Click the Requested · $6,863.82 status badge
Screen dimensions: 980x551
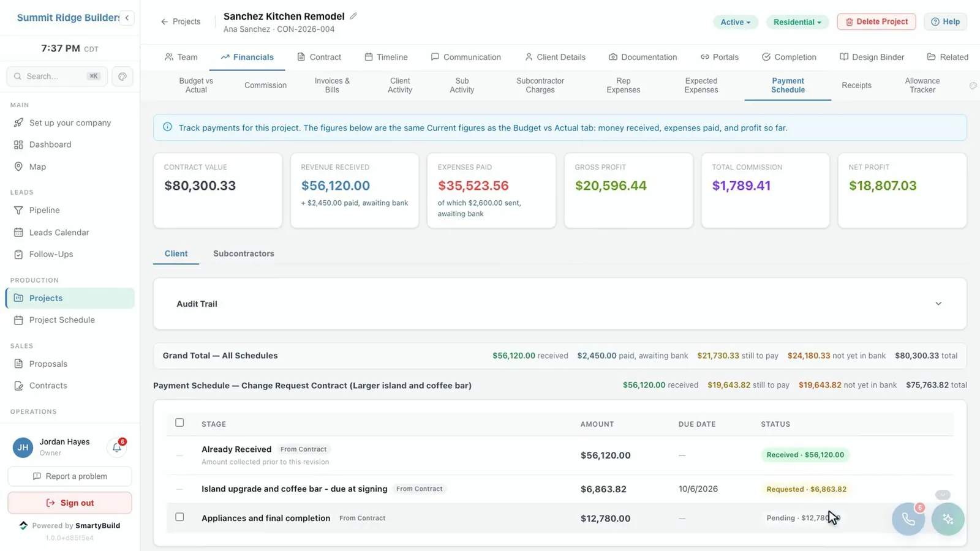[x=806, y=489]
